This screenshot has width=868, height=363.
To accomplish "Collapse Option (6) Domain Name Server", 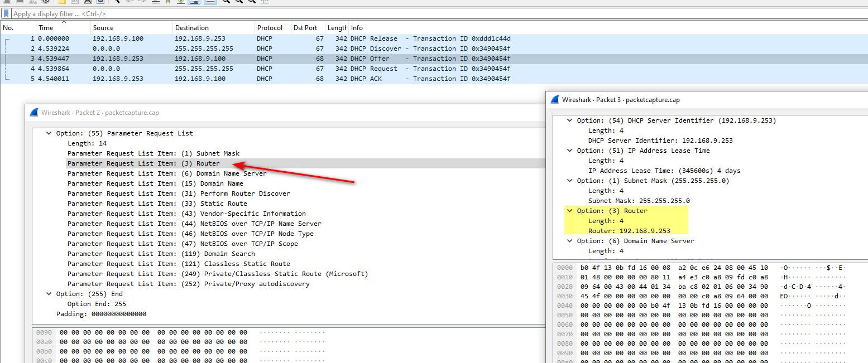I will coord(570,241).
